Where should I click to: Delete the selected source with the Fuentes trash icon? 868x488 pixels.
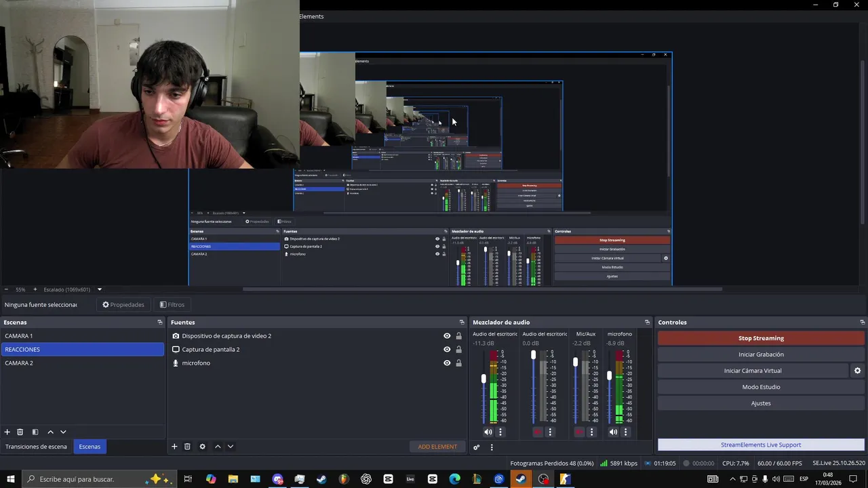point(187,447)
